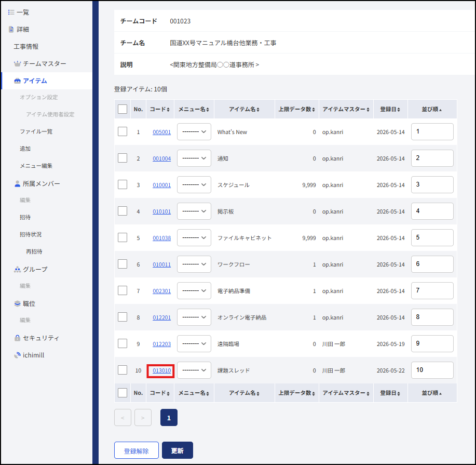Image resolution: width=476 pixels, height=465 pixels.
Task: Check the box for ワークフロー row
Action: pyautogui.click(x=123, y=264)
